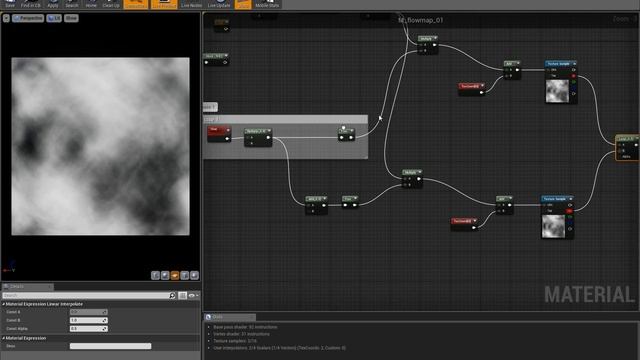Viewport: 640px width, 360px height.
Task: Open the property matrix grid icon
Action: 182,295
